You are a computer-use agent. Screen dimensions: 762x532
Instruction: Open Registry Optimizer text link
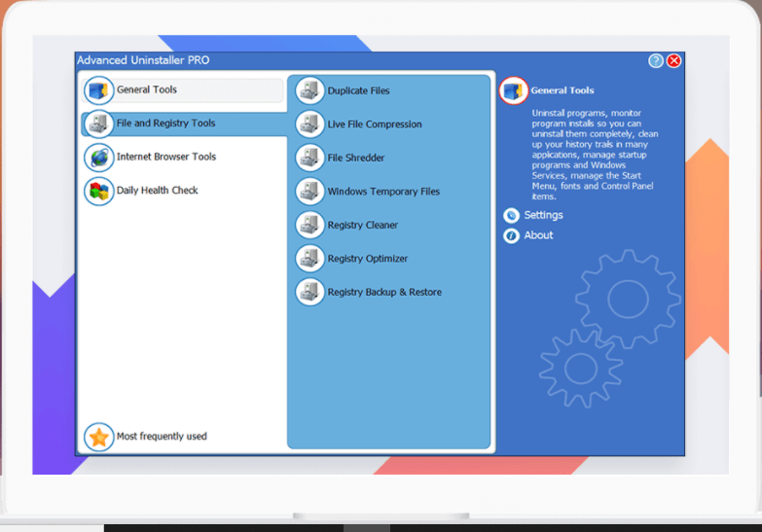click(368, 259)
